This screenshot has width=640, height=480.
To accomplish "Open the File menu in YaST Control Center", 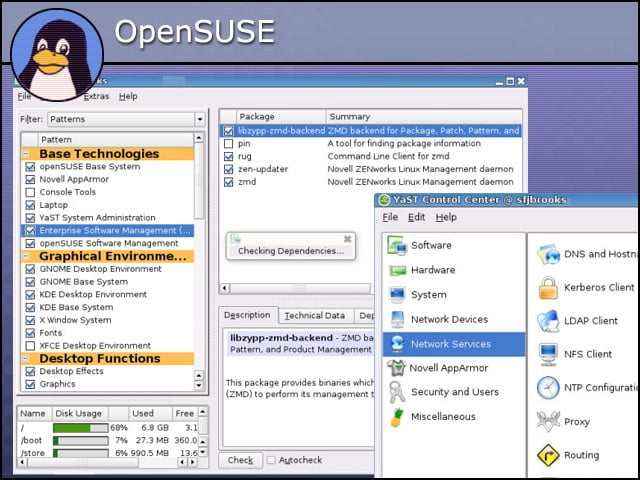I will [390, 218].
